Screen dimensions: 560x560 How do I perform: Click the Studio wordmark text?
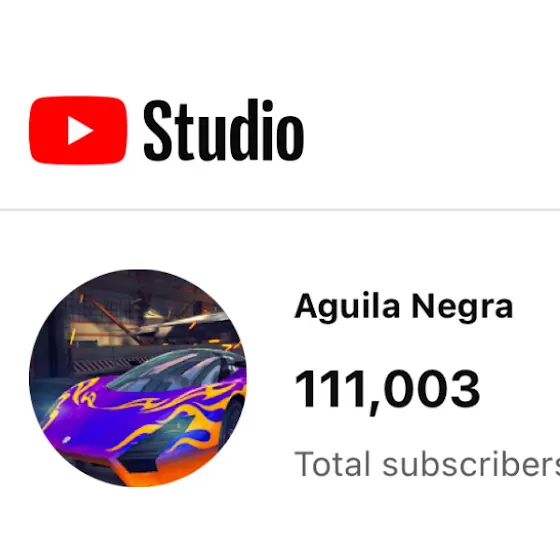coord(224,129)
